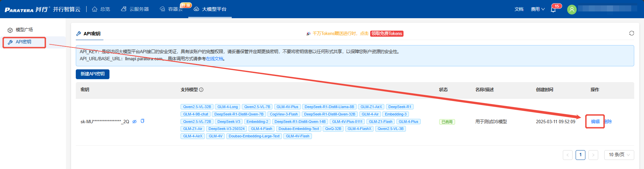This screenshot has width=644, height=169.
Task: Click 领取免费Tokens button
Action: tap(387, 34)
